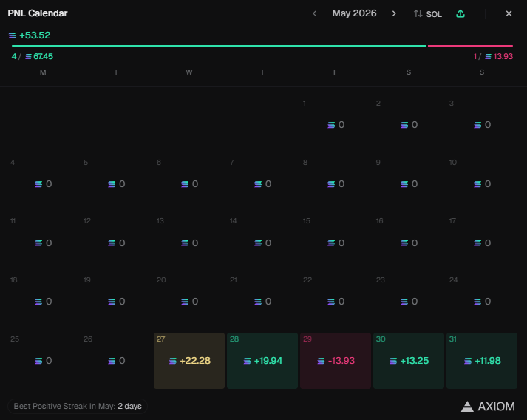
Task: Click the W weekday column header
Action: click(x=189, y=72)
